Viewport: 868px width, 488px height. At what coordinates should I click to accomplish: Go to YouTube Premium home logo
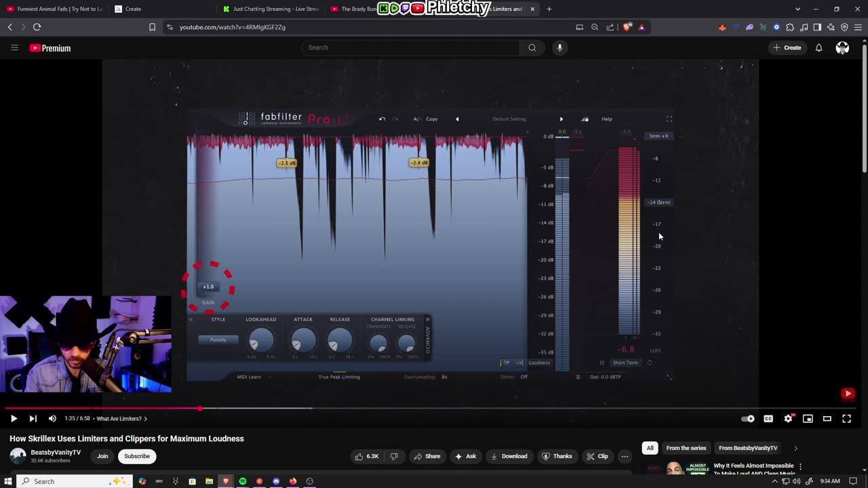click(x=50, y=48)
